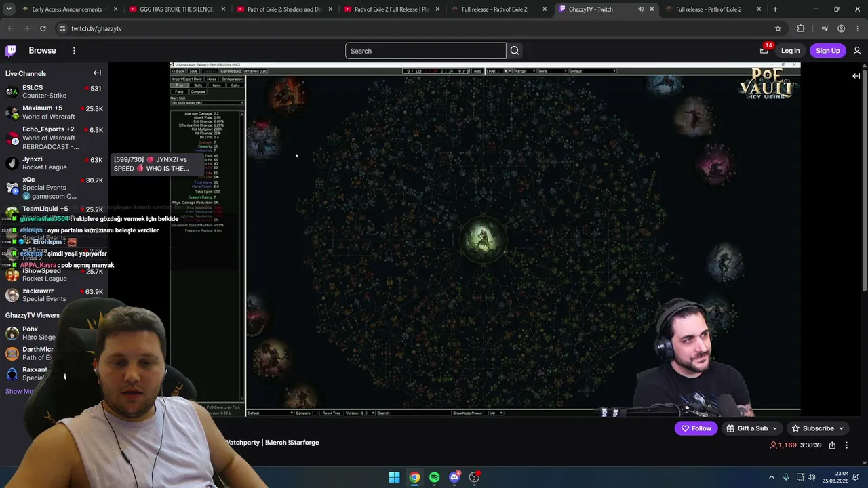Open Chrome media control icon
The height and width of the screenshot is (488, 868).
(x=825, y=28)
